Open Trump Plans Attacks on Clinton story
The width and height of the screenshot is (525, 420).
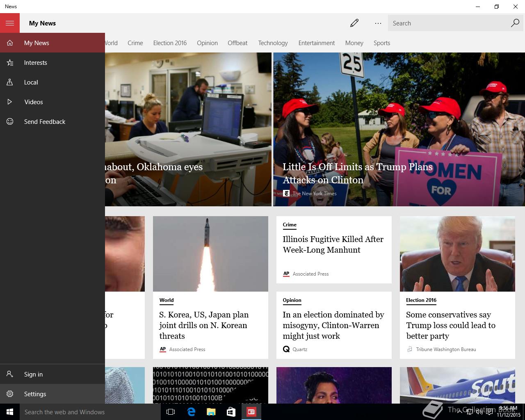(358, 173)
